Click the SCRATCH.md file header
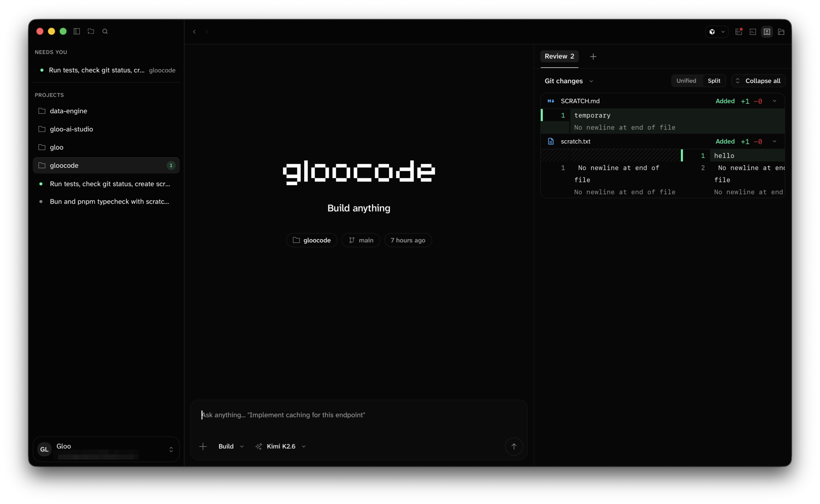Screen dimensions: 820x504 [x=663, y=101]
